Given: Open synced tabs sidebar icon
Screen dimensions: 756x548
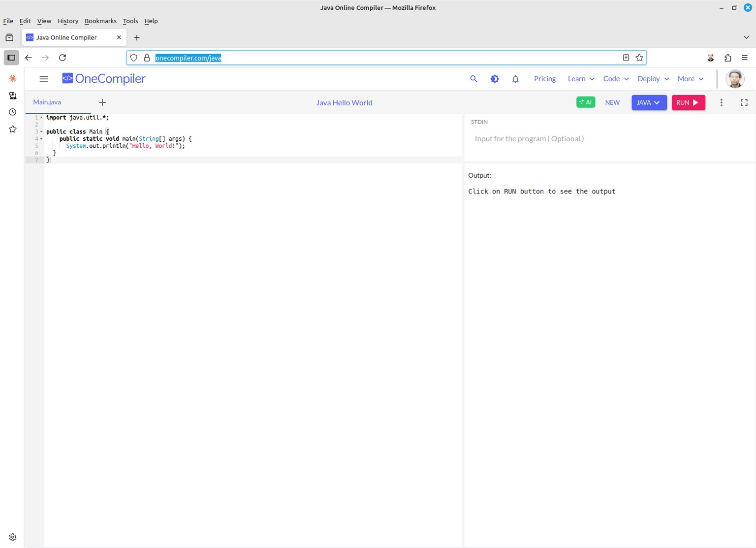Looking at the screenshot, I should (13, 96).
